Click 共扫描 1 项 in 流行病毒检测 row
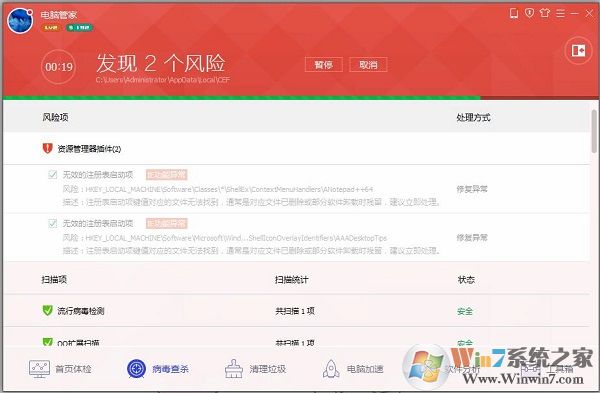600x393 pixels. pos(295,311)
